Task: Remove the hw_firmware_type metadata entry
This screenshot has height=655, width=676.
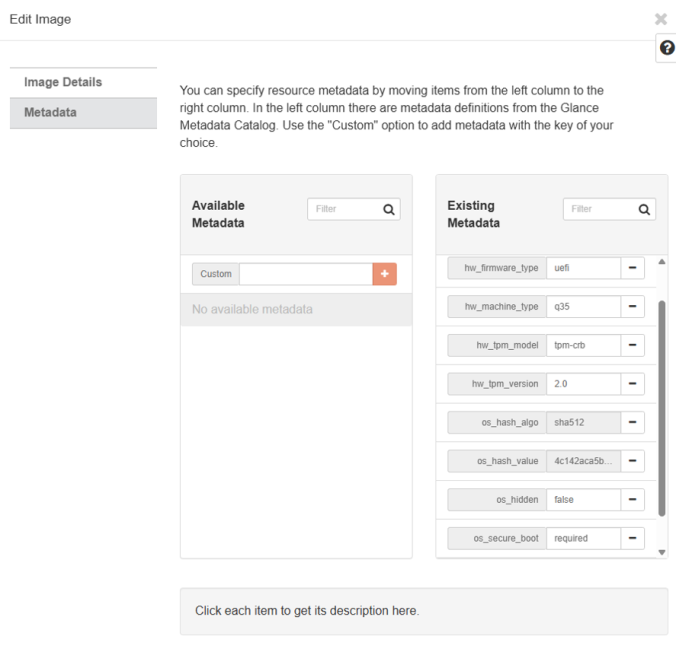Action: pyautogui.click(x=632, y=268)
